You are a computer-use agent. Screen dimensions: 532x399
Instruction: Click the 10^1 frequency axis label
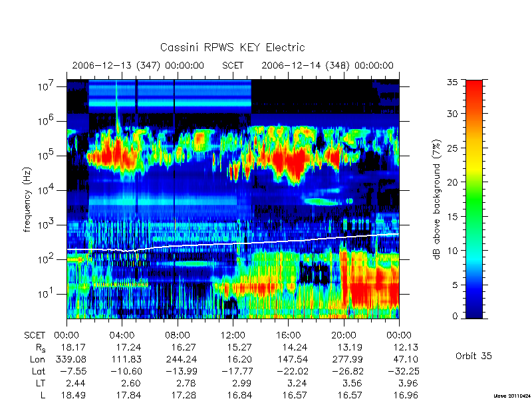click(x=47, y=294)
